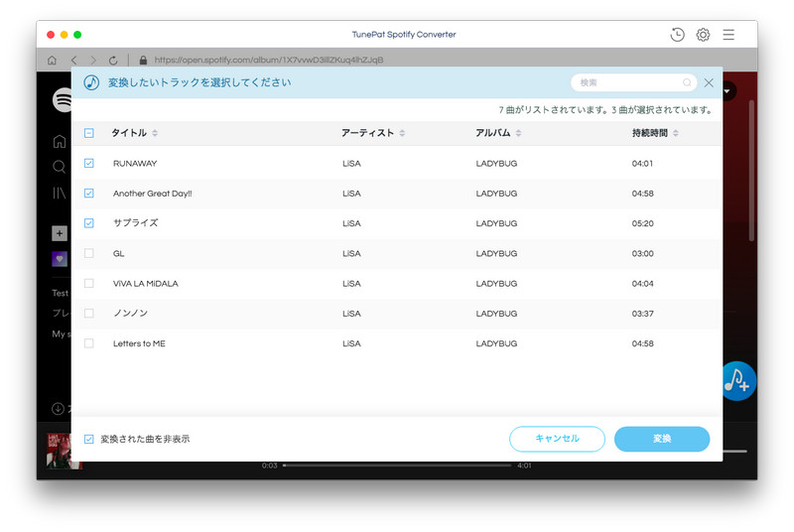Image resolution: width=794 pixels, height=532 pixels.
Task: Click the playback progress bar
Action: coord(397,465)
